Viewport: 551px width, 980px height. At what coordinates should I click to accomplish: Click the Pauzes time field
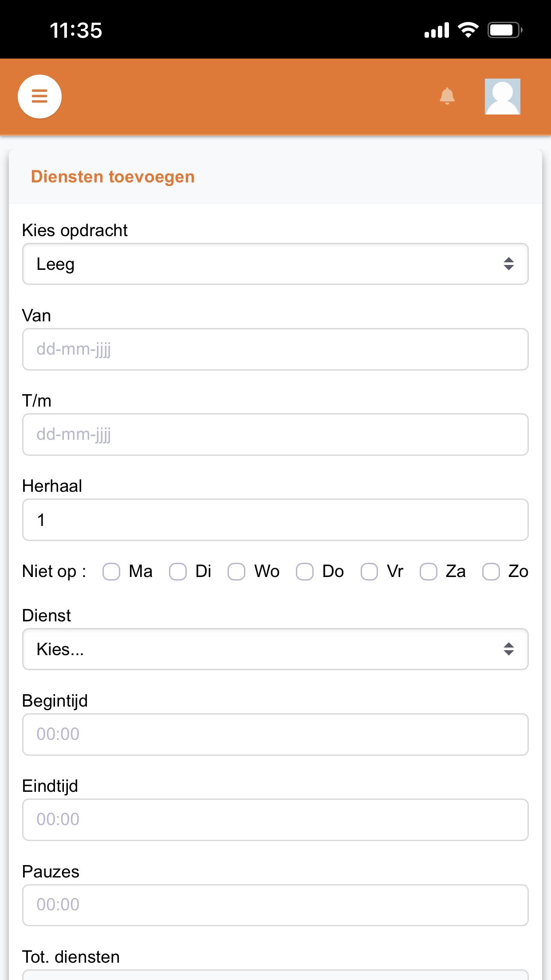click(x=275, y=905)
